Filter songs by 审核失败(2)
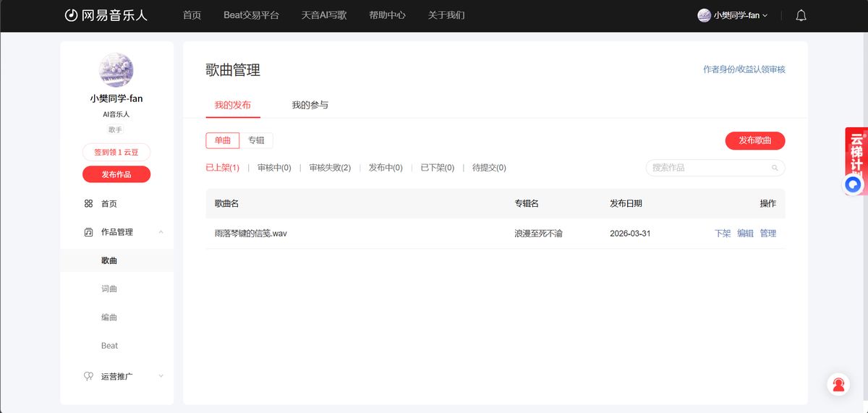 (x=330, y=168)
